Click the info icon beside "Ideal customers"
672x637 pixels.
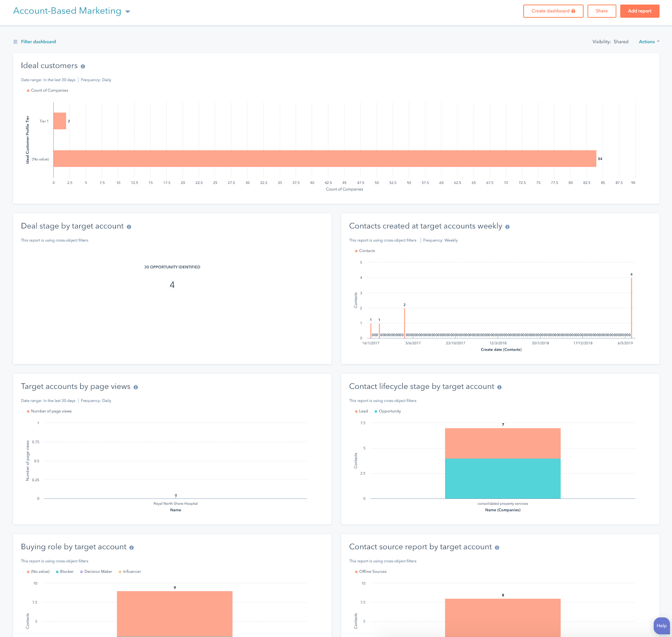(x=82, y=66)
